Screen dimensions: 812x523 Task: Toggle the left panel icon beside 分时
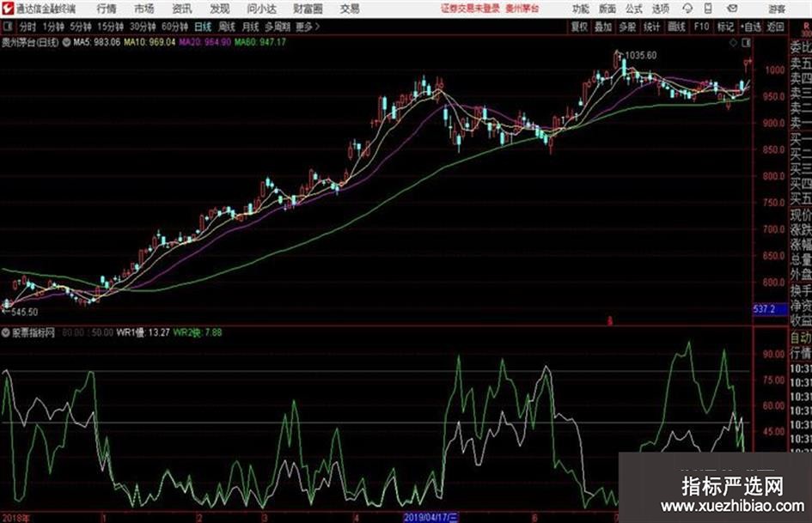tap(7, 27)
